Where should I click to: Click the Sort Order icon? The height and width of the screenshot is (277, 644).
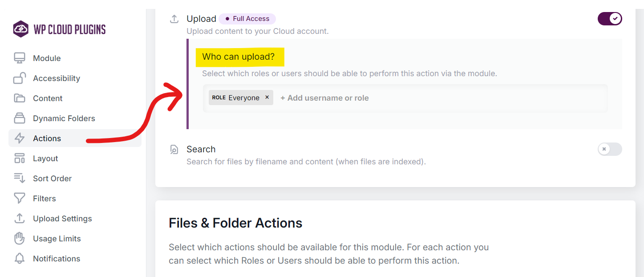tap(20, 179)
